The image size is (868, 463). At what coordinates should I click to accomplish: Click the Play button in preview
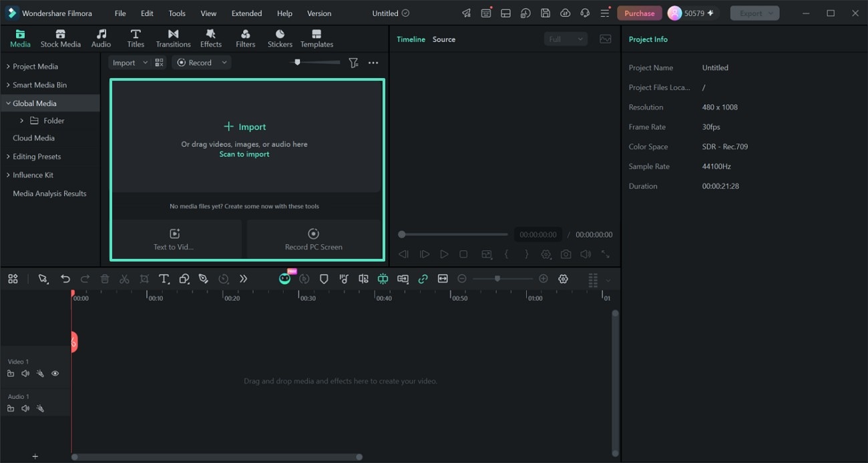pos(444,254)
